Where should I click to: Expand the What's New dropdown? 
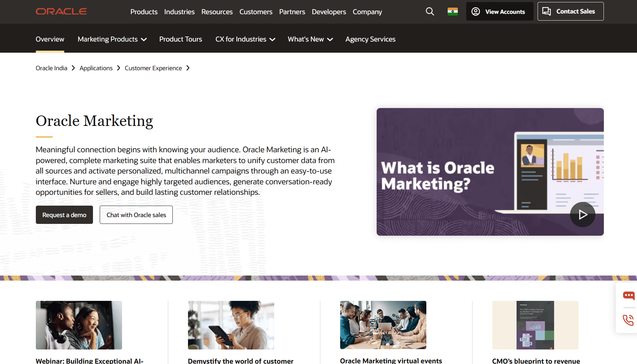click(x=310, y=39)
